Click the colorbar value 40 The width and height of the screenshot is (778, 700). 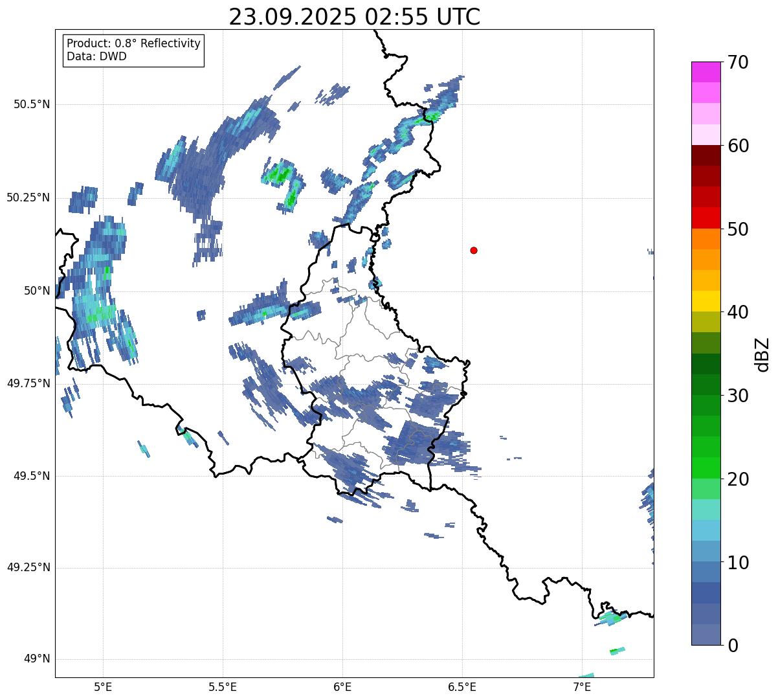738,312
